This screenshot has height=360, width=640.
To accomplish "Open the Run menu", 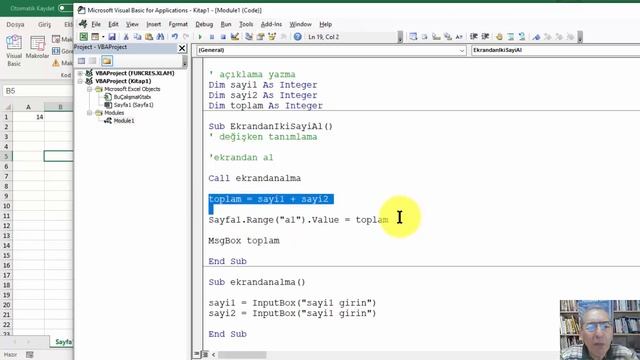I will click(x=226, y=24).
